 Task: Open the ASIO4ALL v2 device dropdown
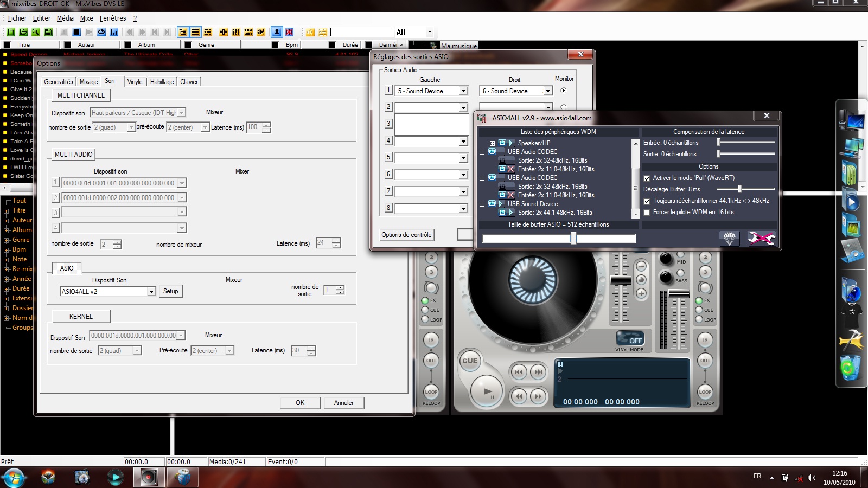[x=151, y=292]
